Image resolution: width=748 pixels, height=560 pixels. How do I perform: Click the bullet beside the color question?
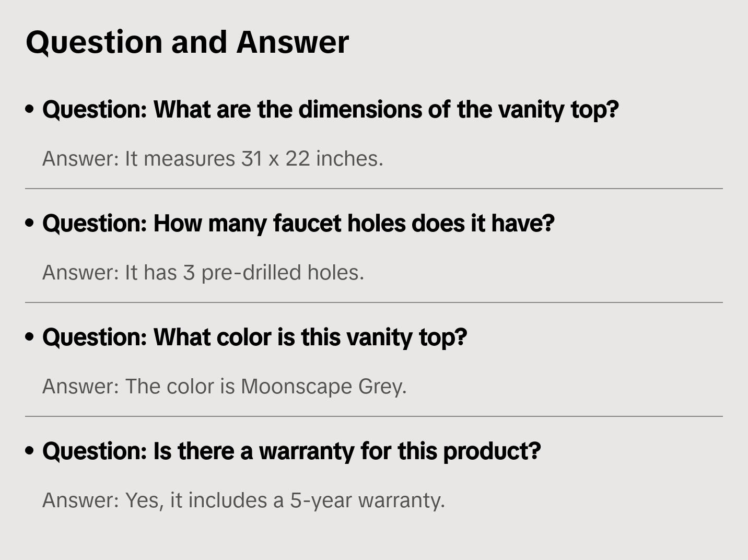point(30,337)
